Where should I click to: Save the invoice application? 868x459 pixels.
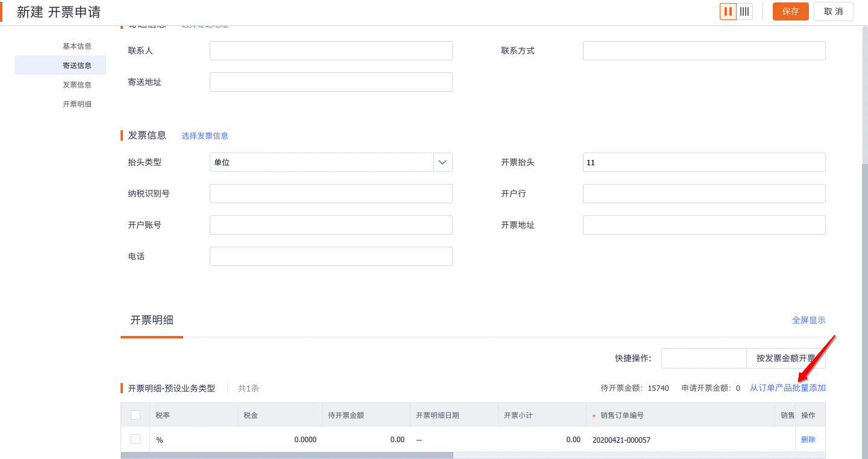791,11
